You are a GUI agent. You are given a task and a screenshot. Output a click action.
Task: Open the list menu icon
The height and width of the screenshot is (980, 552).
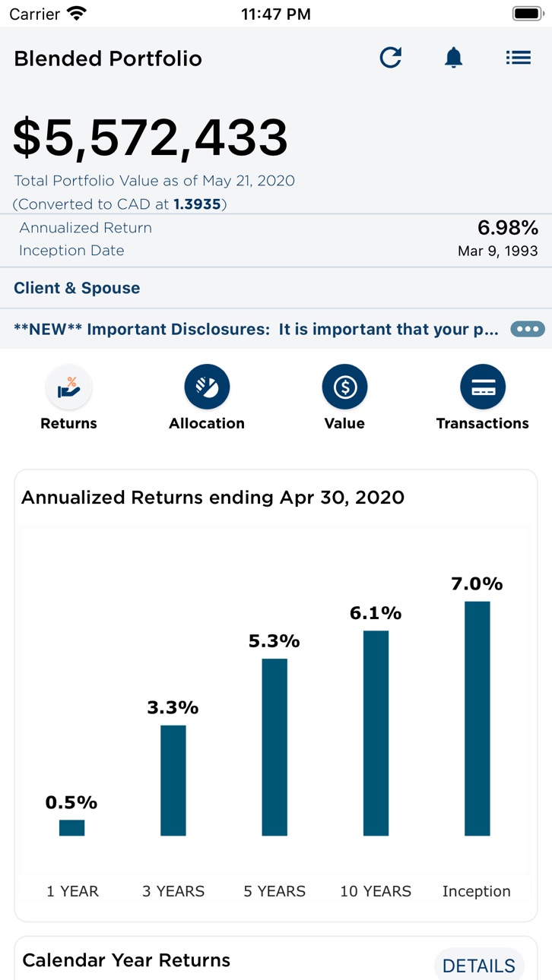click(519, 58)
